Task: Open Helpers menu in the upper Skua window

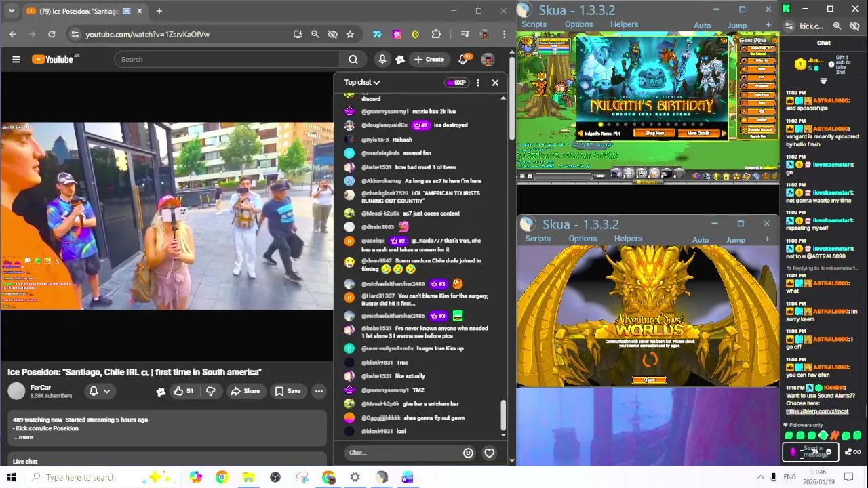Action: (624, 25)
